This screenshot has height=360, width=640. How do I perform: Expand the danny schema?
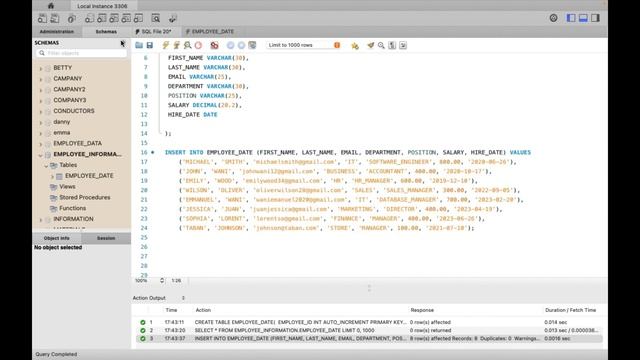[41, 122]
